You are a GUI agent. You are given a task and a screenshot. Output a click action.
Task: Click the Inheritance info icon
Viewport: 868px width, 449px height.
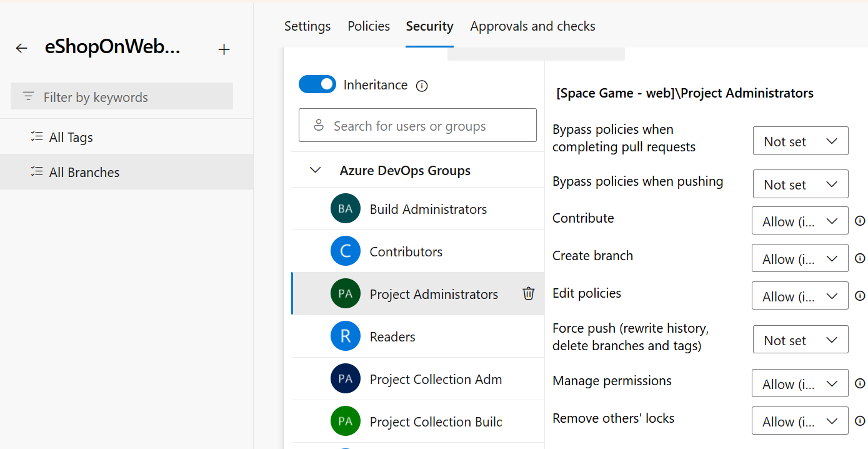click(422, 86)
